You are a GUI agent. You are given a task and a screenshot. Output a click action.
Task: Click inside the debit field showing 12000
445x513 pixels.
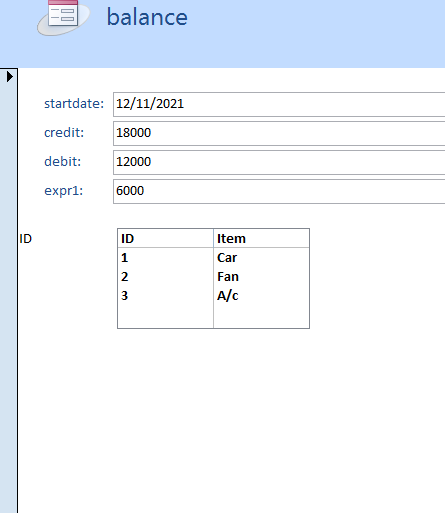tap(279, 162)
